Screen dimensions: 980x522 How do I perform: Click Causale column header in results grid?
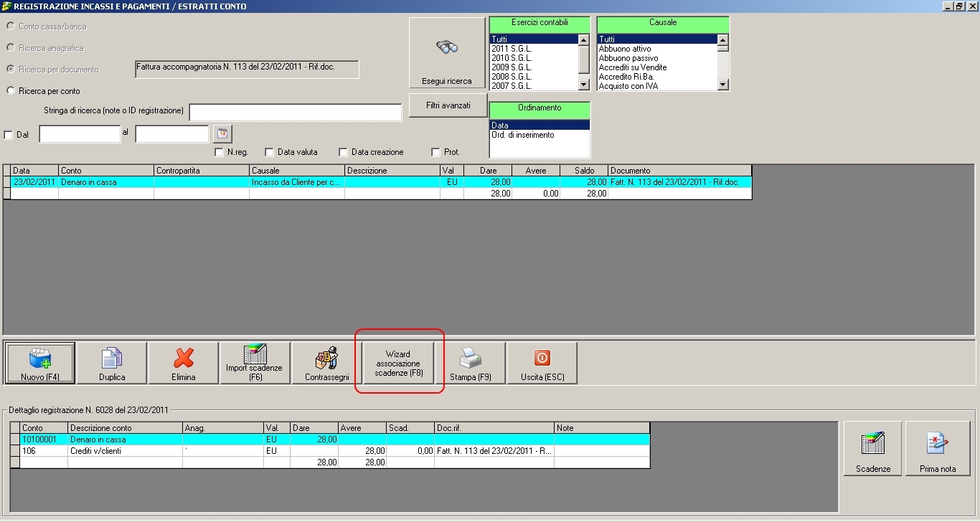coord(297,171)
